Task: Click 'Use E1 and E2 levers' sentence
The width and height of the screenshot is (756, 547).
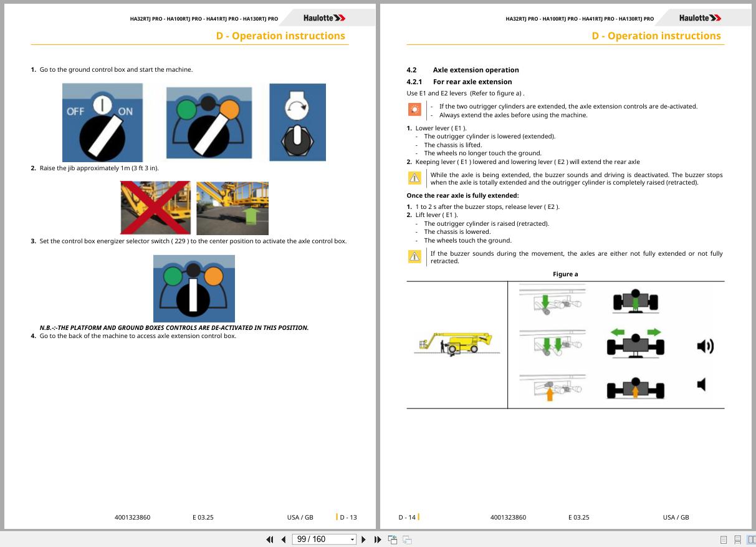Action: click(466, 94)
